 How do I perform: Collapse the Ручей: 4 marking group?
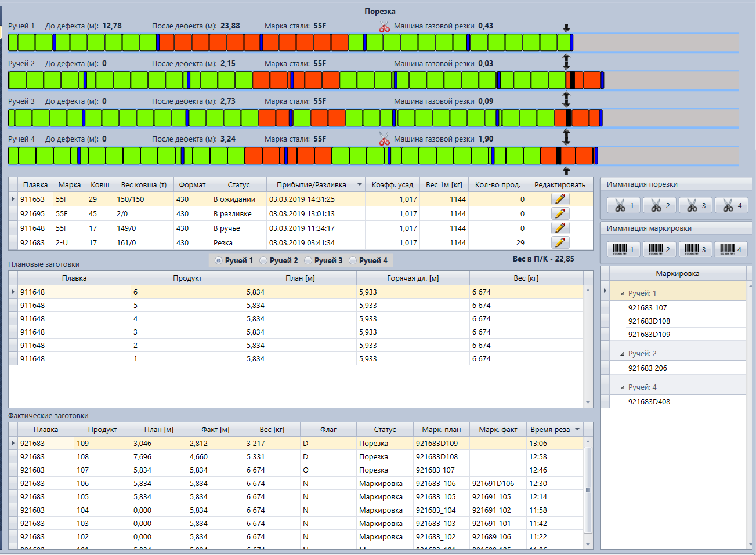(623, 387)
